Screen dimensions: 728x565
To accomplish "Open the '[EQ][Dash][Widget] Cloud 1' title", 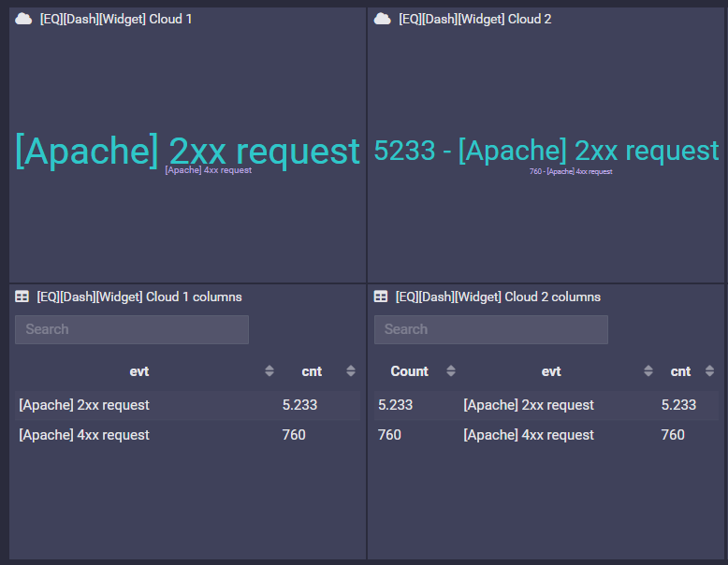I will pos(116,19).
